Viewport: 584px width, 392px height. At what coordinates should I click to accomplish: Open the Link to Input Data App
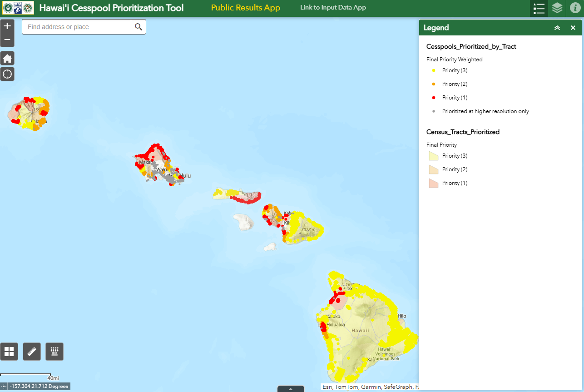click(x=333, y=8)
